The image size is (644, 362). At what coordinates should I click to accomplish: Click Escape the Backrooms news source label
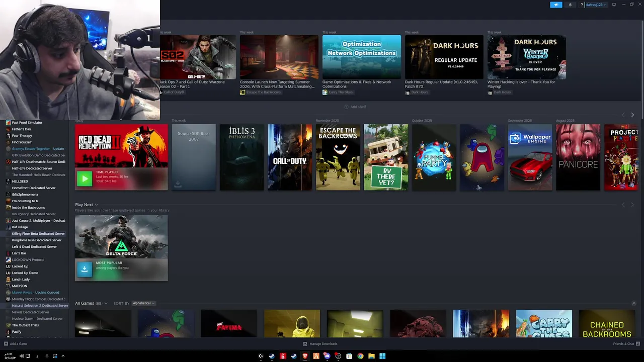point(263,93)
